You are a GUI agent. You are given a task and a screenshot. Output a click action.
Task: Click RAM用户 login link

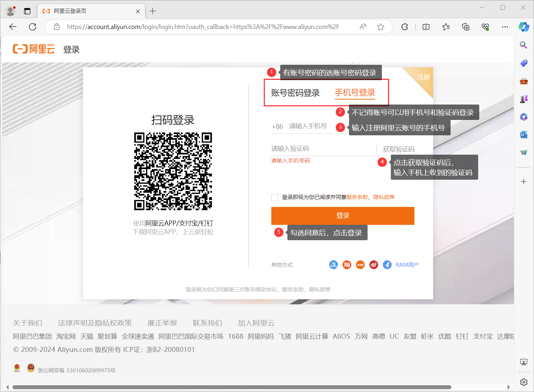407,265
